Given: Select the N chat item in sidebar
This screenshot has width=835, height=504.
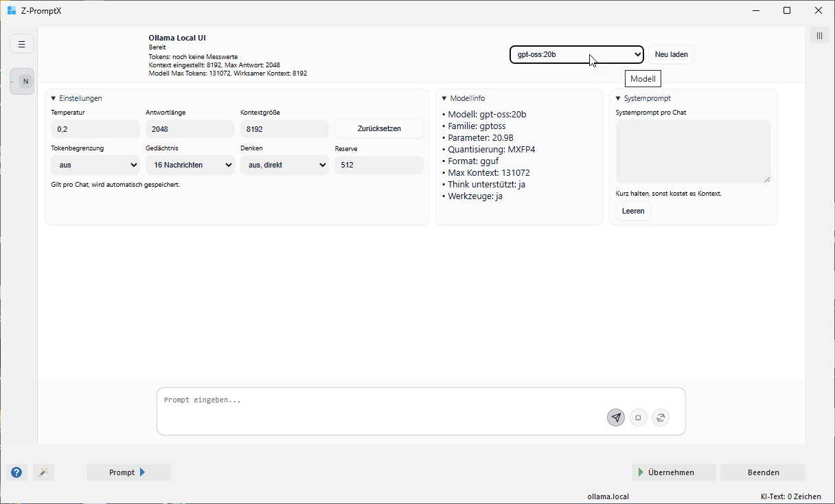Looking at the screenshot, I should [25, 82].
